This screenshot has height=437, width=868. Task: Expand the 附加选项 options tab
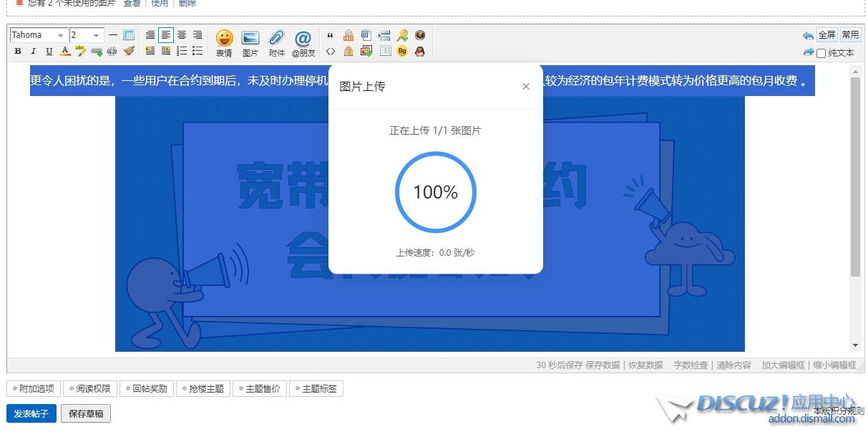(34, 389)
